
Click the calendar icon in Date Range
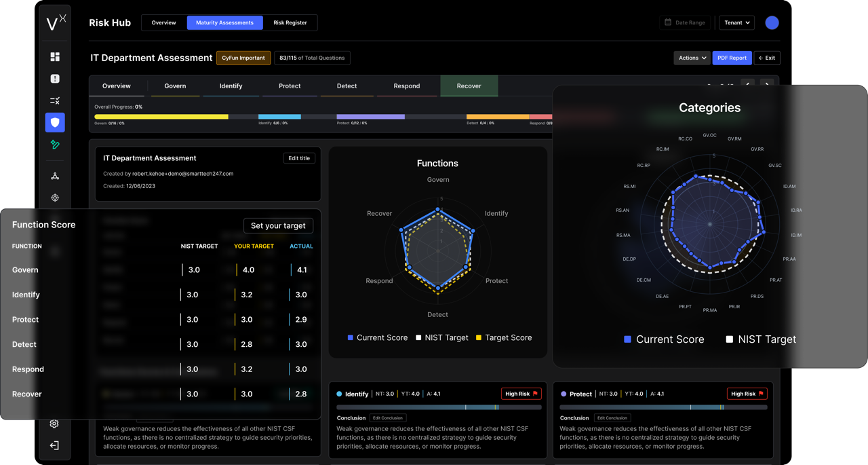[x=668, y=22]
